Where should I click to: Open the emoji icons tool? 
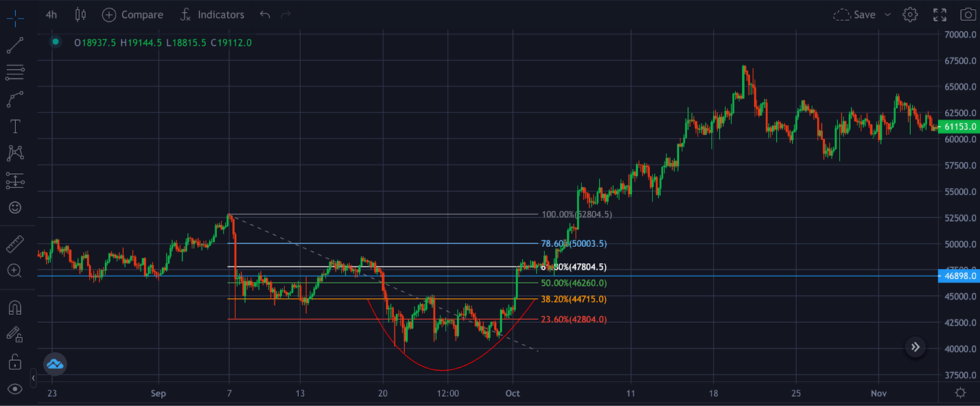(x=15, y=208)
